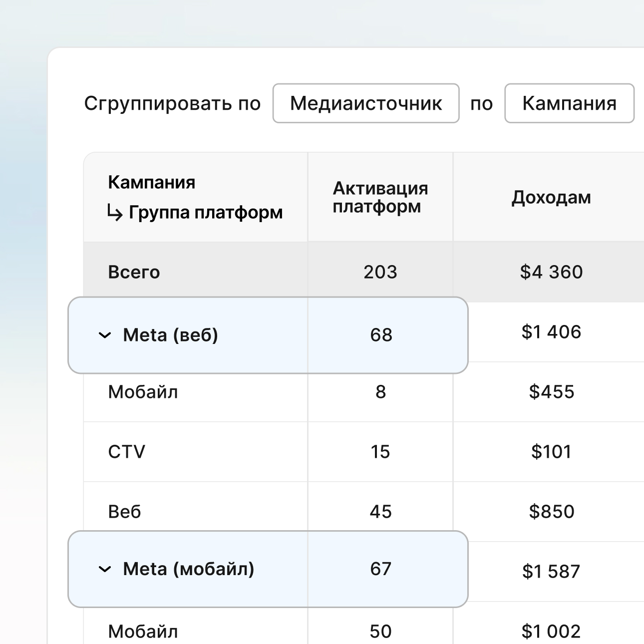Screen dimensions: 644x644
Task: Click the sub-level arrow icon by Группа платформ
Action: [x=115, y=213]
